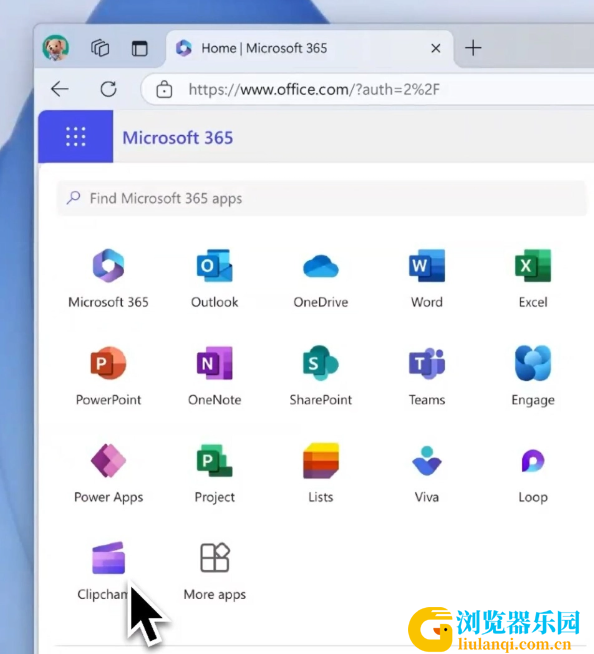The image size is (594, 654).
Task: Click the search magnifier icon
Action: coord(74,198)
